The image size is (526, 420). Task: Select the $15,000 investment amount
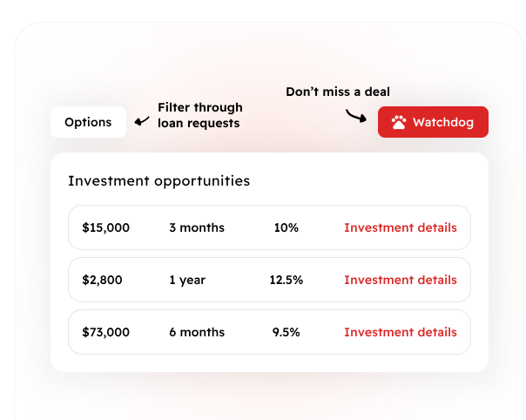click(106, 227)
